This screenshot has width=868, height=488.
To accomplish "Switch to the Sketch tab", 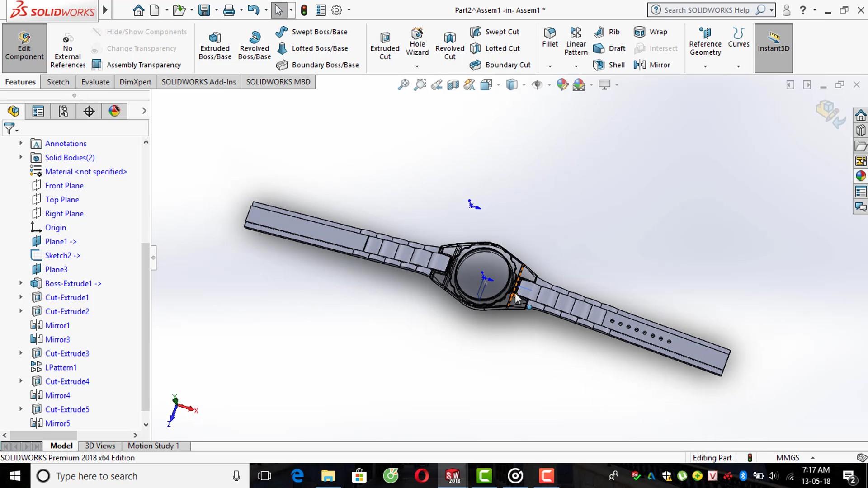I will point(58,82).
